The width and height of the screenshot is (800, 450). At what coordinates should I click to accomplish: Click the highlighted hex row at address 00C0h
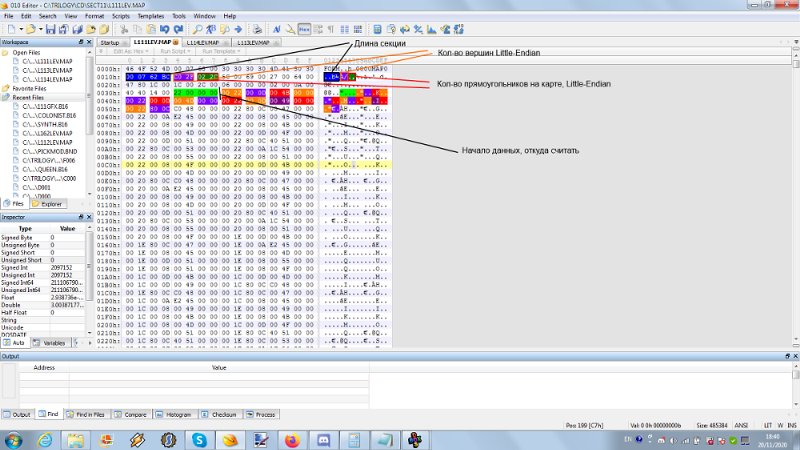click(244, 165)
